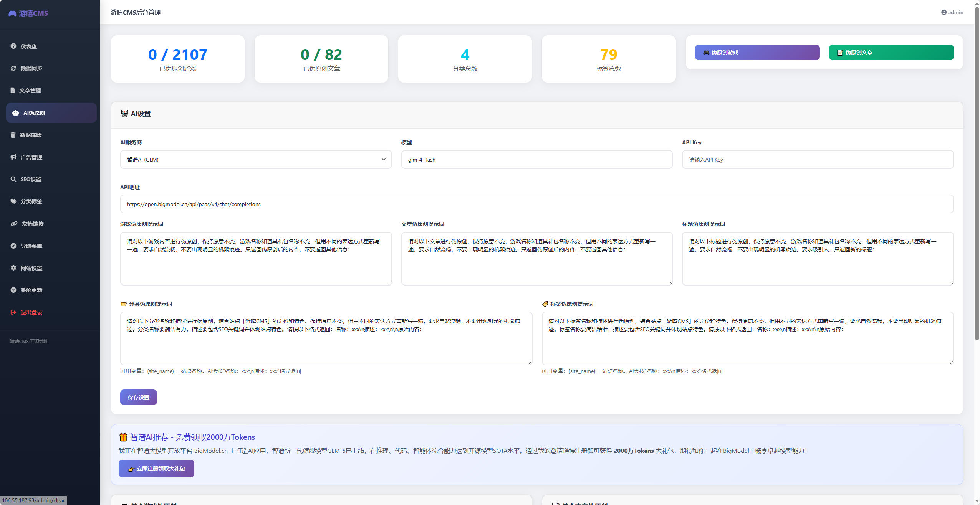Click the AI设置 header mascot icon

pos(124,114)
